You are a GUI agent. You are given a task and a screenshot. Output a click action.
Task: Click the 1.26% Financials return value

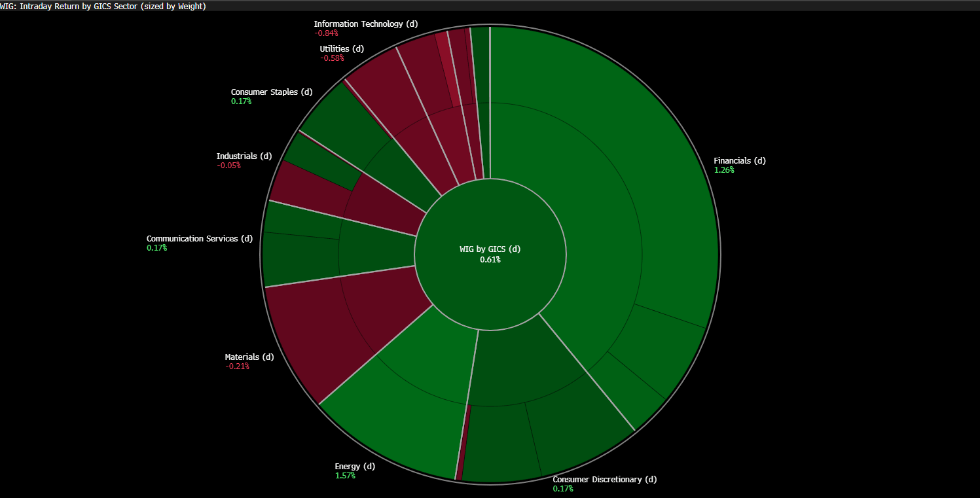[724, 170]
